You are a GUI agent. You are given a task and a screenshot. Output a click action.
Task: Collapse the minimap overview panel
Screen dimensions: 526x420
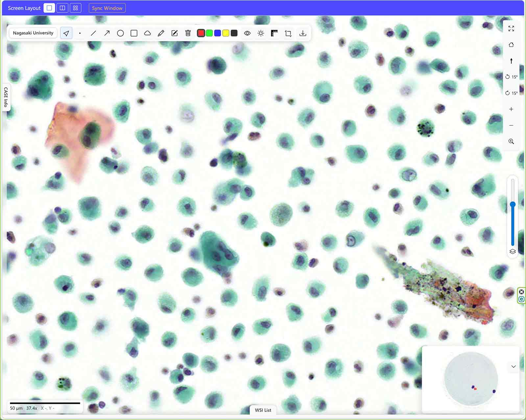(x=513, y=366)
